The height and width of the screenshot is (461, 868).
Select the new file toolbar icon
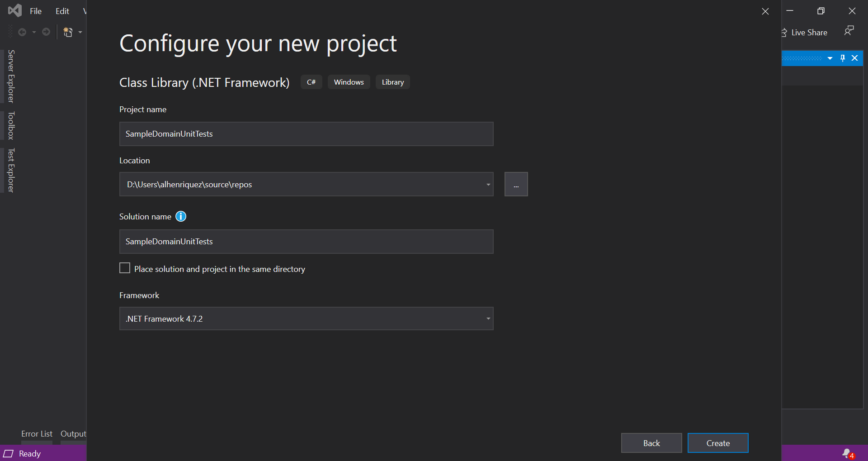click(x=69, y=32)
